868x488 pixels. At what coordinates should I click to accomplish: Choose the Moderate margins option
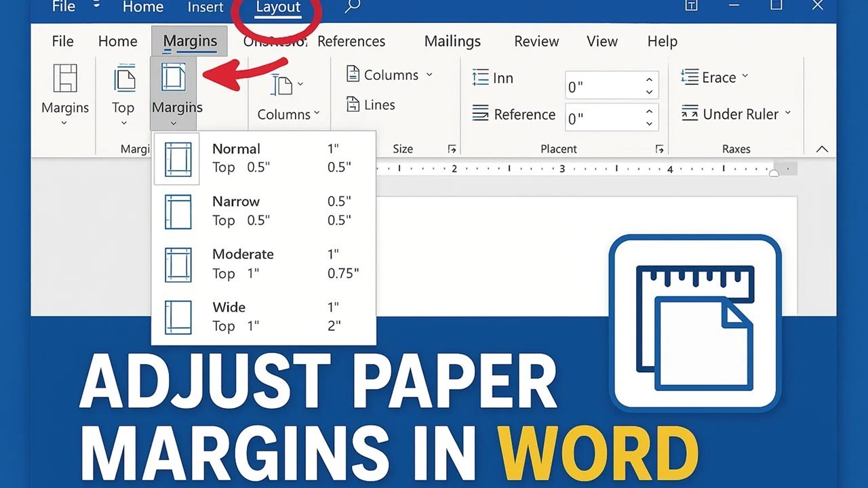pos(264,264)
